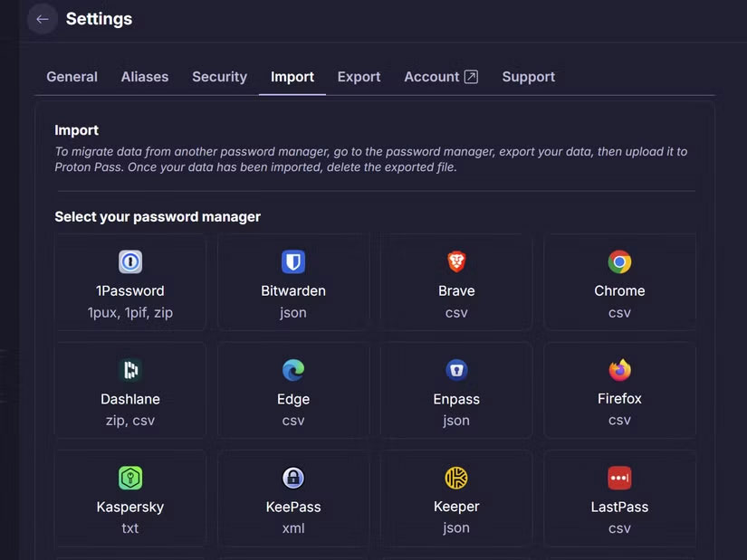Switch to the General tab

coord(72,77)
